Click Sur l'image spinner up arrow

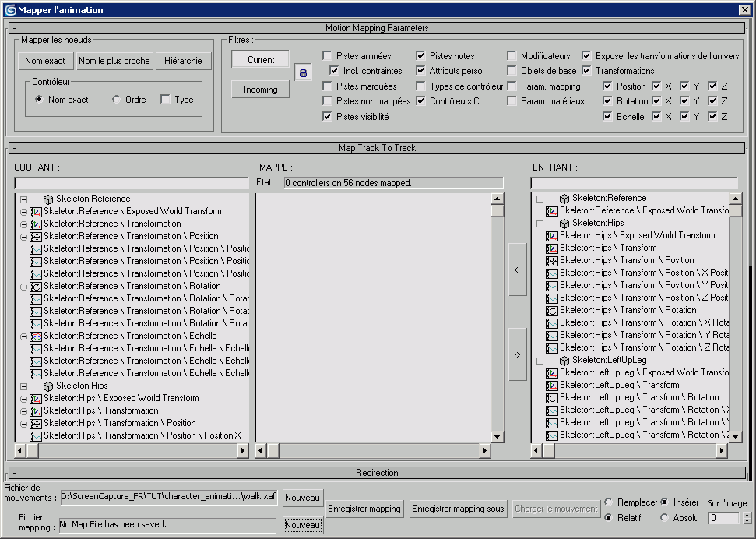(747, 515)
